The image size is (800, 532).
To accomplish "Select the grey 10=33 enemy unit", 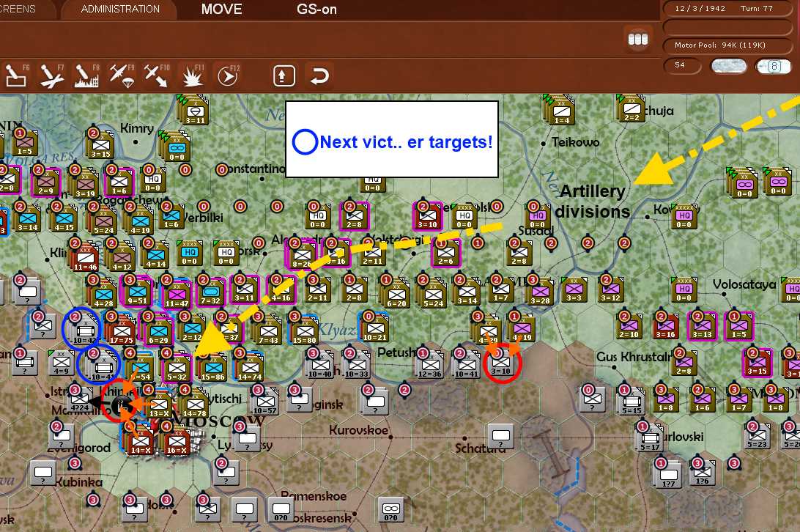I will coord(357,364).
